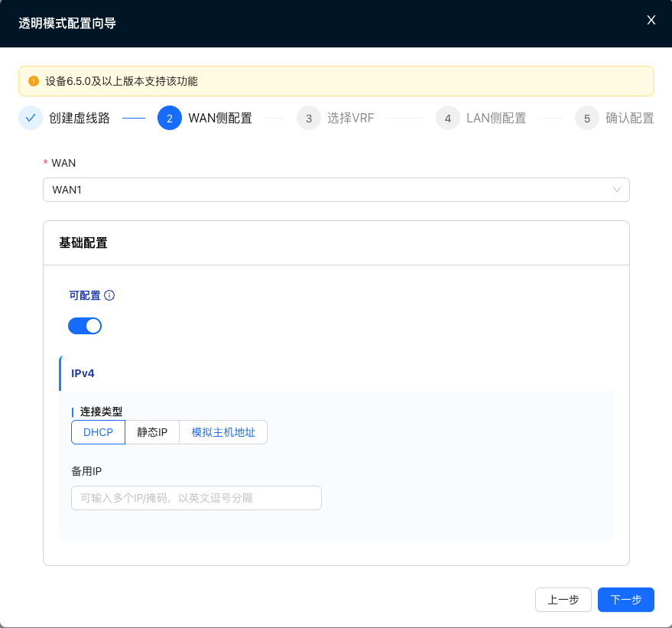
Task: Click 下一步 to proceed
Action: coord(625,600)
